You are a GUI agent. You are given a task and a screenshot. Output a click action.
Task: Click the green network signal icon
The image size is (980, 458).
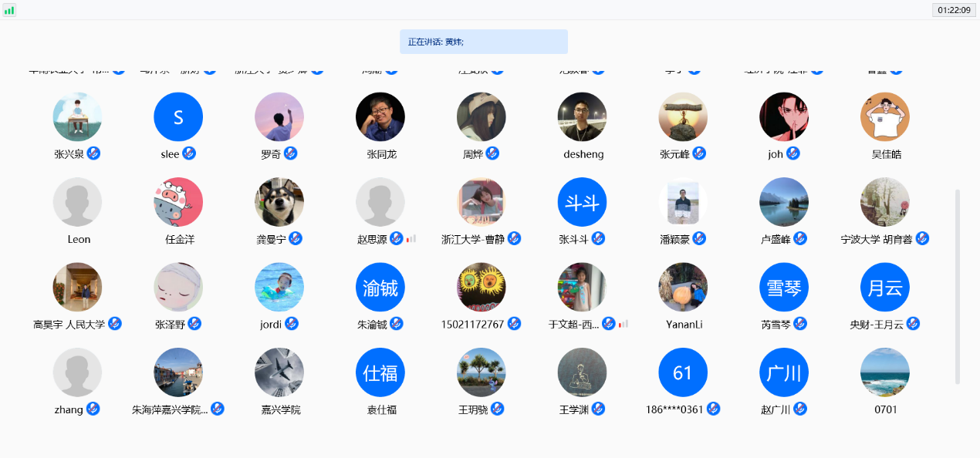pyautogui.click(x=9, y=10)
